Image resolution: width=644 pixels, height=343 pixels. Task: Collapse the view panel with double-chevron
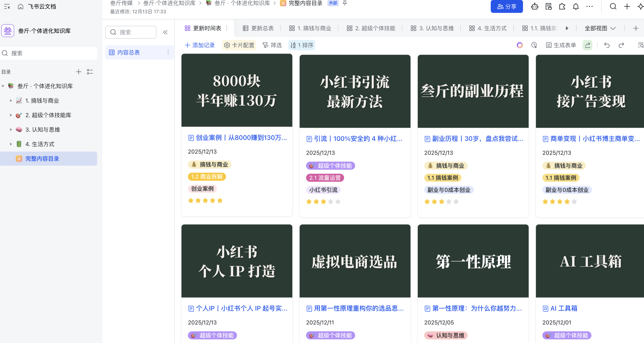coord(165,32)
